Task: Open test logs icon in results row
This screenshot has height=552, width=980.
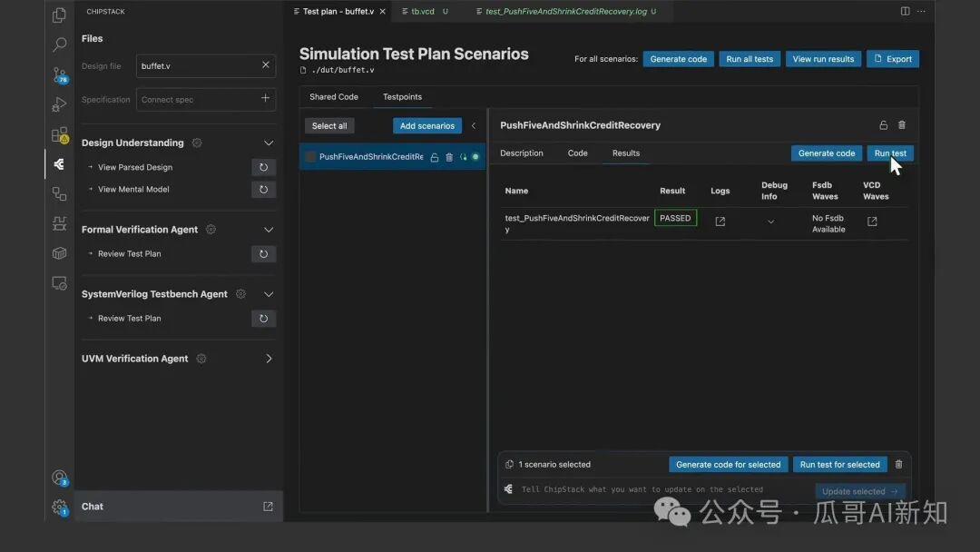Action: pos(720,222)
